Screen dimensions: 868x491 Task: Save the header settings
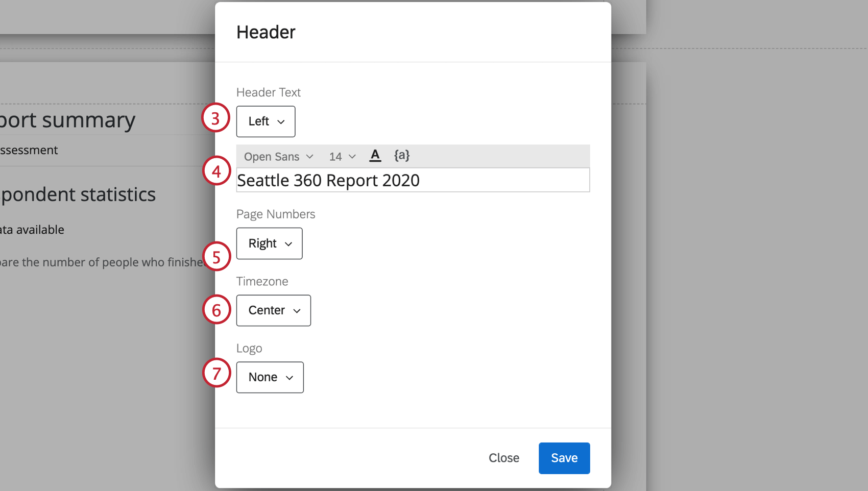(x=564, y=458)
